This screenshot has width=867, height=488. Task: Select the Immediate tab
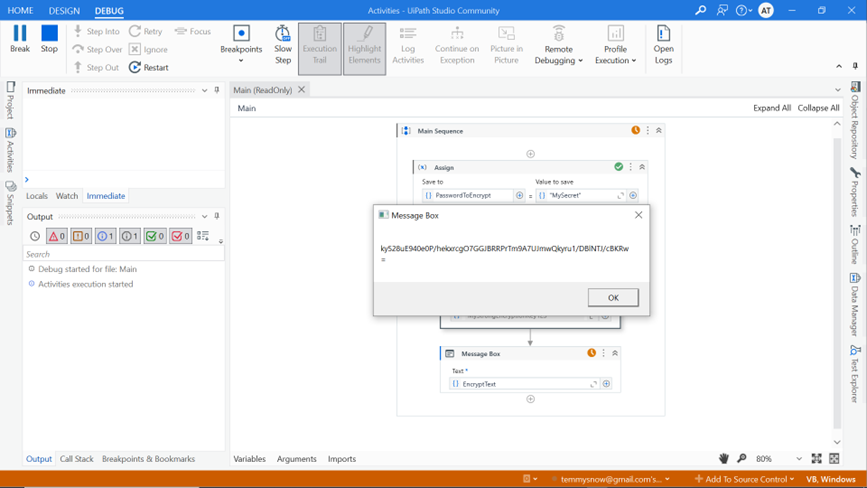pos(106,196)
